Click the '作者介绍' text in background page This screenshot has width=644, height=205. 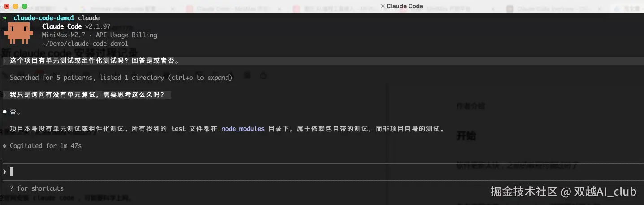point(470,106)
